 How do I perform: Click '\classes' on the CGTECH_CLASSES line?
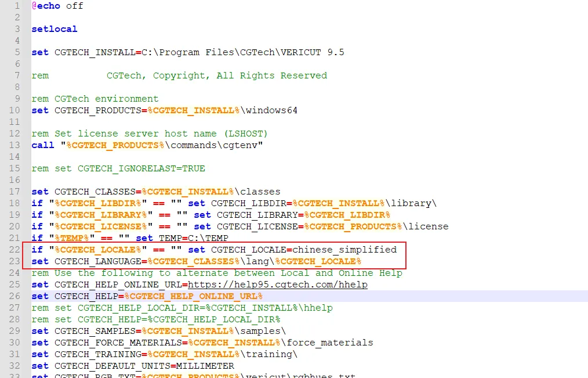257,192
